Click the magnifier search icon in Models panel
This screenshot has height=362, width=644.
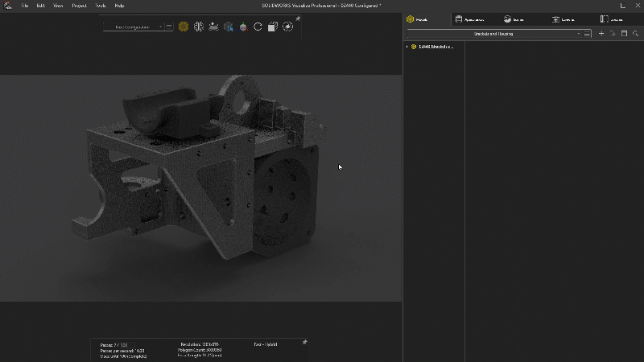[635, 34]
